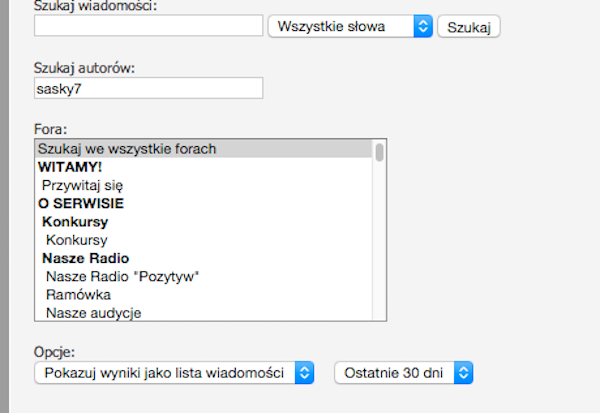Image resolution: width=600 pixels, height=413 pixels.
Task: Click the Fora list scrollbar thumb
Action: tap(380, 152)
